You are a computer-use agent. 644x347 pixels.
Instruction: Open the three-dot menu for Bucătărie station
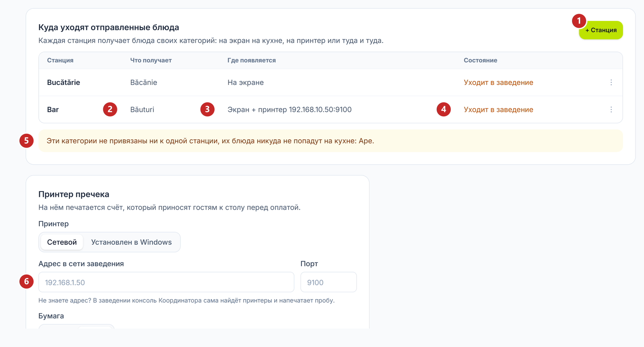click(611, 83)
